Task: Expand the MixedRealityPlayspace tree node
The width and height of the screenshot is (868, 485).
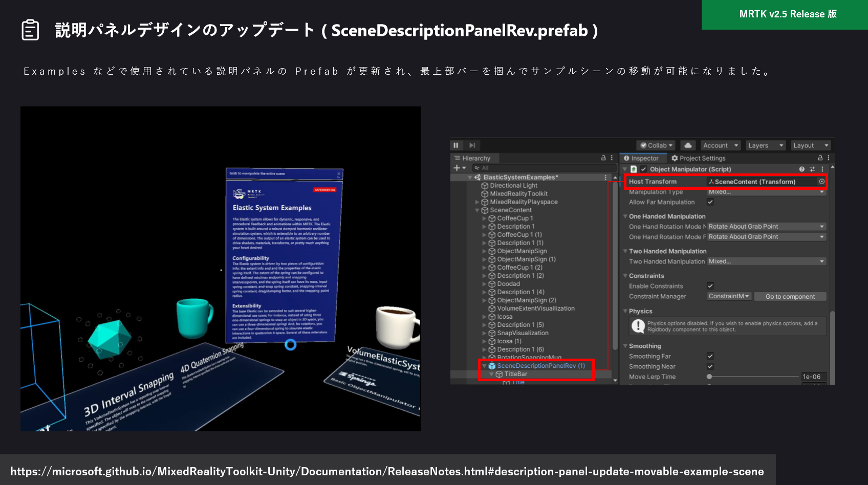Action: (478, 202)
